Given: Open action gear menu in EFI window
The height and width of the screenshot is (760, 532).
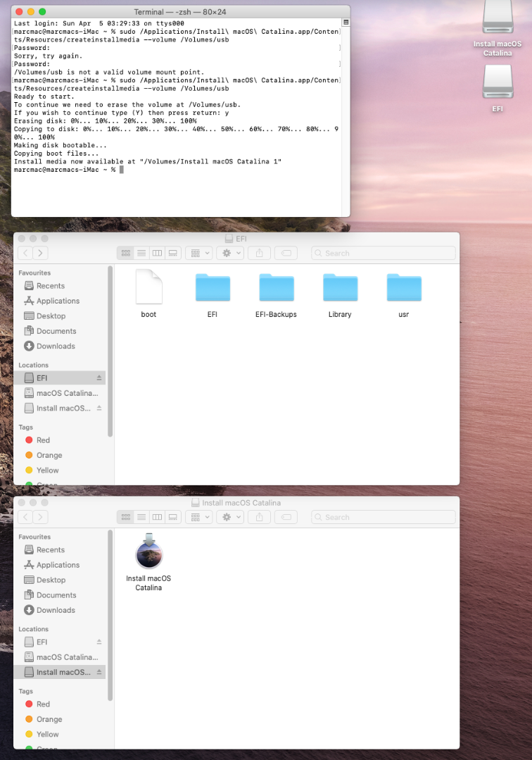Looking at the screenshot, I should pos(230,253).
